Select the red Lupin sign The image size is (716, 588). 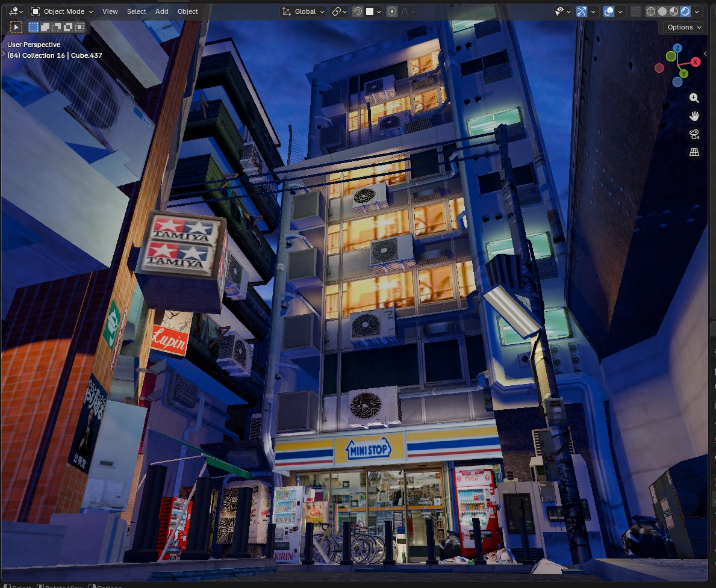[x=170, y=339]
